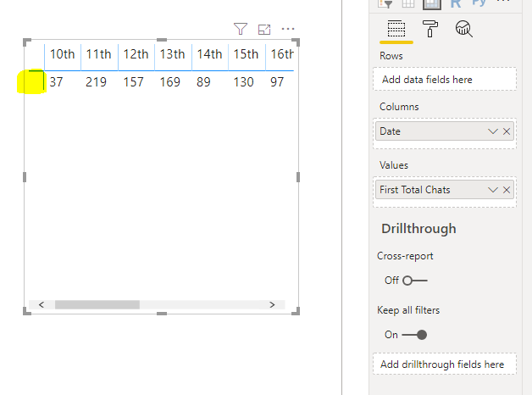The width and height of the screenshot is (532, 395).
Task: Click the 'Add drillthrough fields here' well
Action: point(445,364)
